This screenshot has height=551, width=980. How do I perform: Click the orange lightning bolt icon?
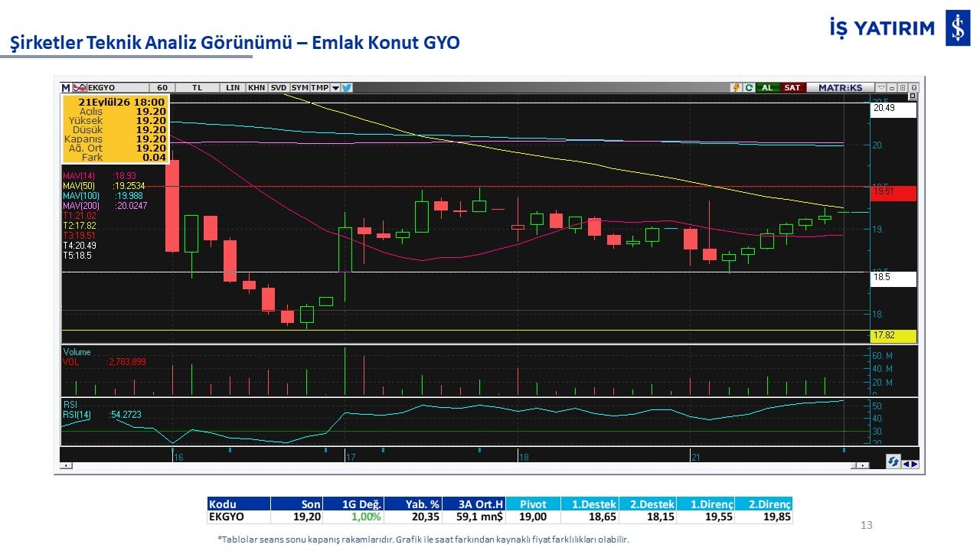[x=736, y=87]
